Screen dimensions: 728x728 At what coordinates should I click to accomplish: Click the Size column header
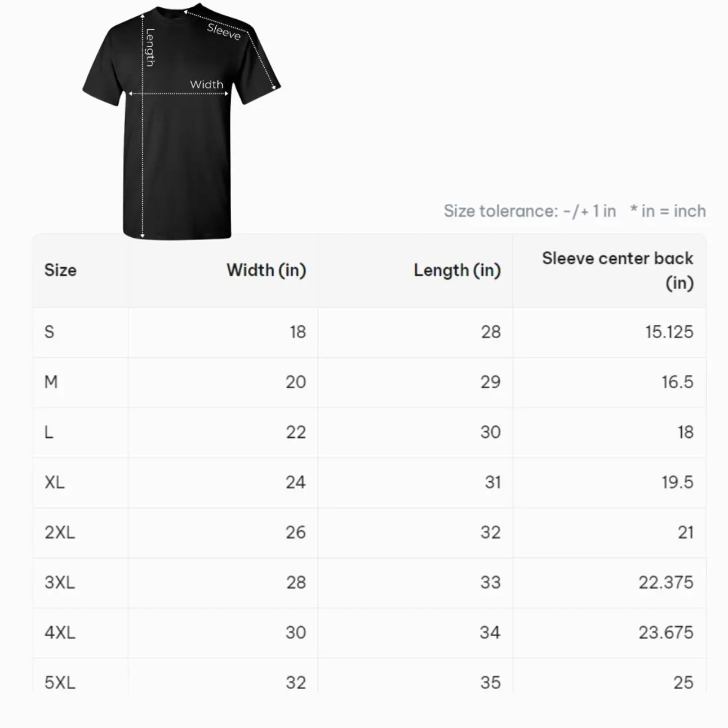[60, 270]
